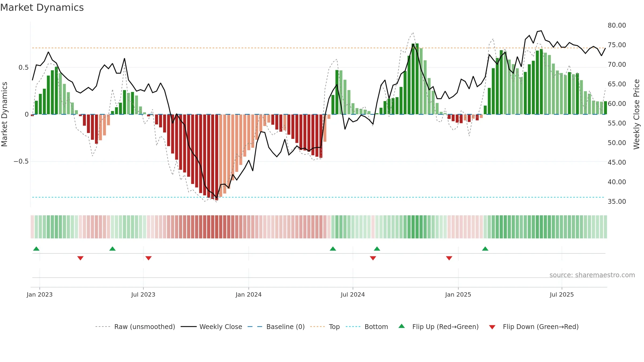Click the source: sharemaestro.com text
Viewport: 644px width, 362px height.
(592, 275)
